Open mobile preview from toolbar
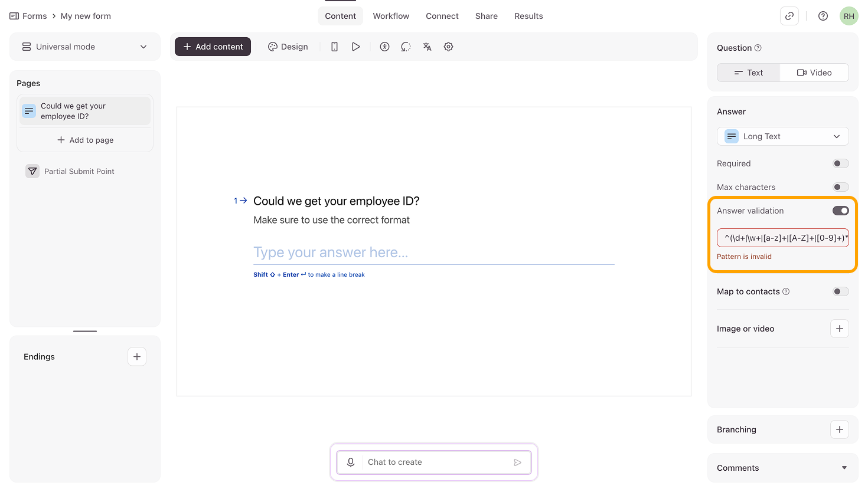Viewport: 868px width, 492px height. click(x=334, y=47)
